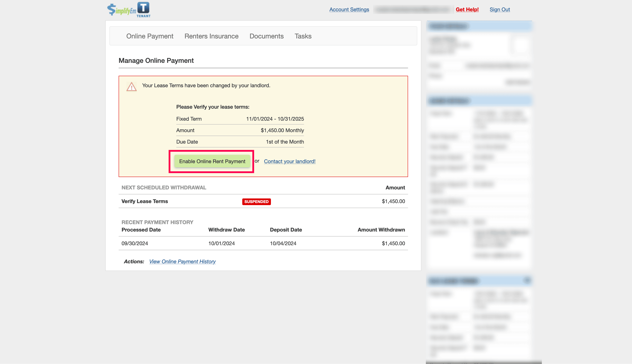Click the Amount Withdrawn column header
The image size is (632, 364).
pos(381,230)
